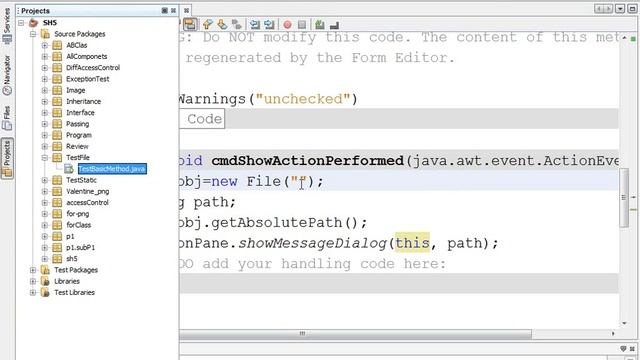This screenshot has height=360, width=640.
Task: Click the Source Packages folder icon
Action: [x=45, y=34]
